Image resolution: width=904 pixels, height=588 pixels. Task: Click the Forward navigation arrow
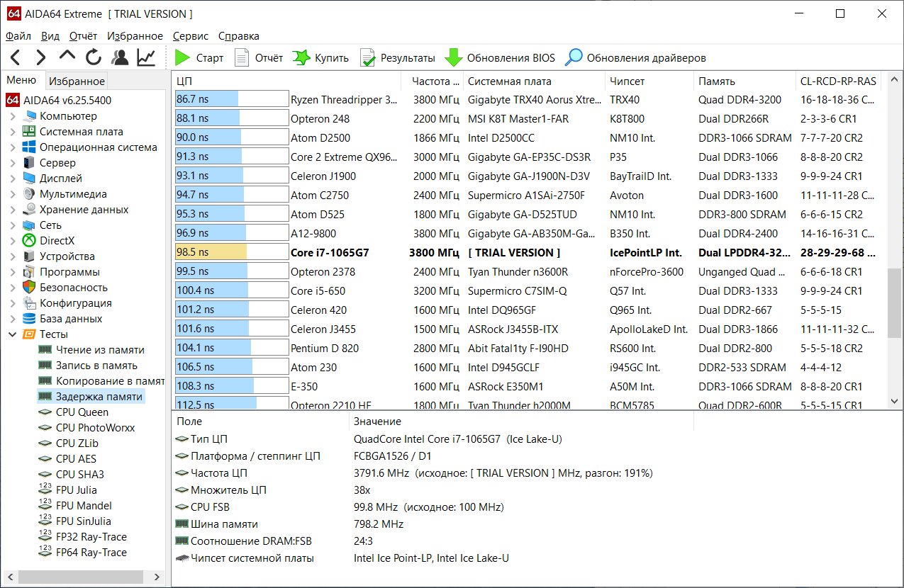click(x=41, y=57)
